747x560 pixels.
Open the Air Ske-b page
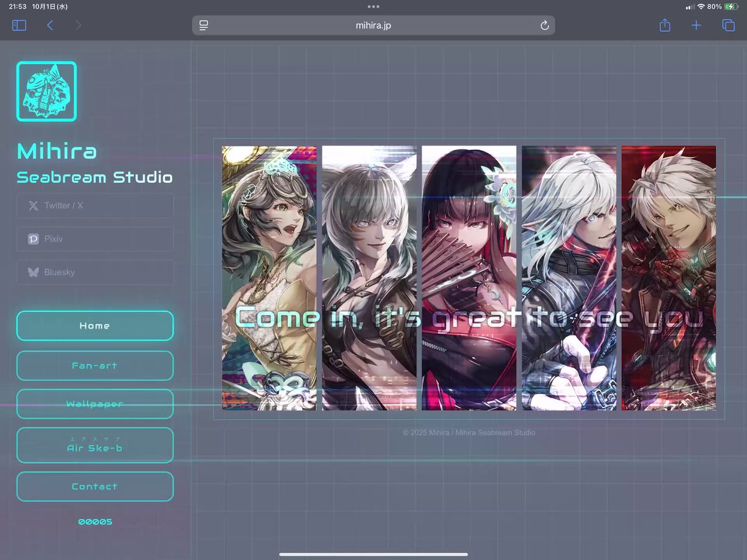pyautogui.click(x=95, y=446)
